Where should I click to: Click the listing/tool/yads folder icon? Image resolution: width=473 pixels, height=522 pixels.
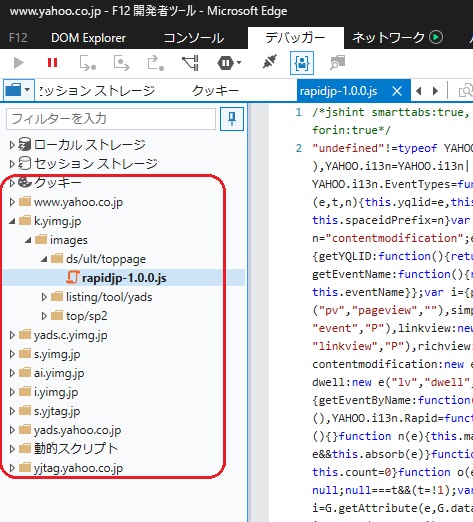pyautogui.click(x=57, y=296)
